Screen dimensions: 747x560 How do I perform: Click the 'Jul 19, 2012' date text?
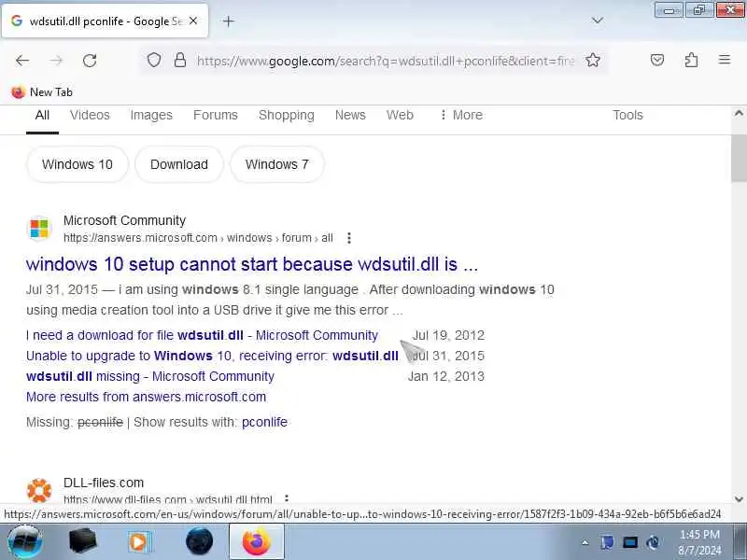(x=448, y=335)
